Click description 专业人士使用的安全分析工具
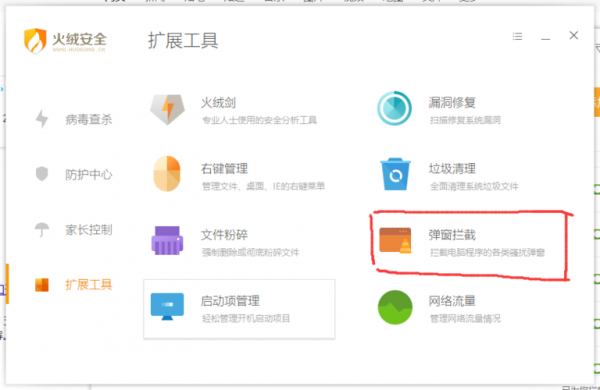600x390 pixels. pos(259,120)
